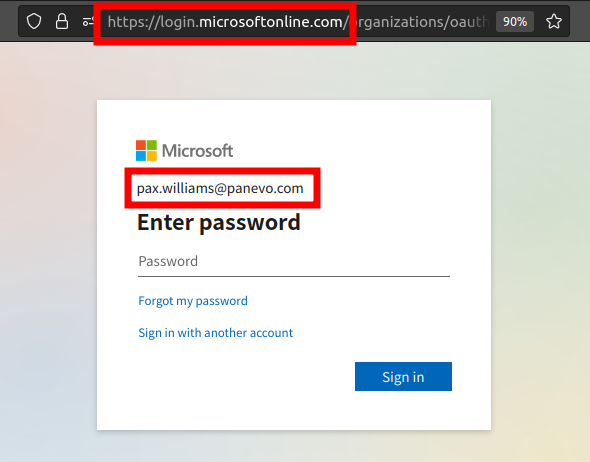Click the Microsoft wordmark text
The image size is (590, 462).
click(x=198, y=151)
